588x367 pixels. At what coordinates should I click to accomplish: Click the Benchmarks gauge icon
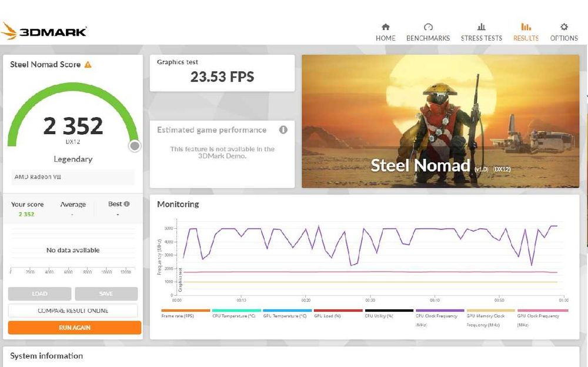tap(428, 27)
